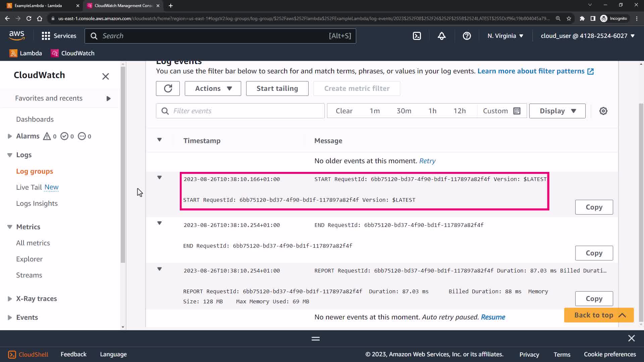Collapse the START RequestId log event row
This screenshot has width=644, height=362.
(x=160, y=178)
